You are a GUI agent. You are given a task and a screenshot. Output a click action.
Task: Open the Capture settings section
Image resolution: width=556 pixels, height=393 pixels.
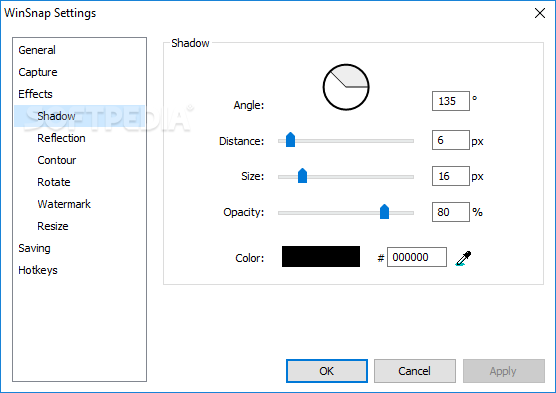pyautogui.click(x=38, y=72)
